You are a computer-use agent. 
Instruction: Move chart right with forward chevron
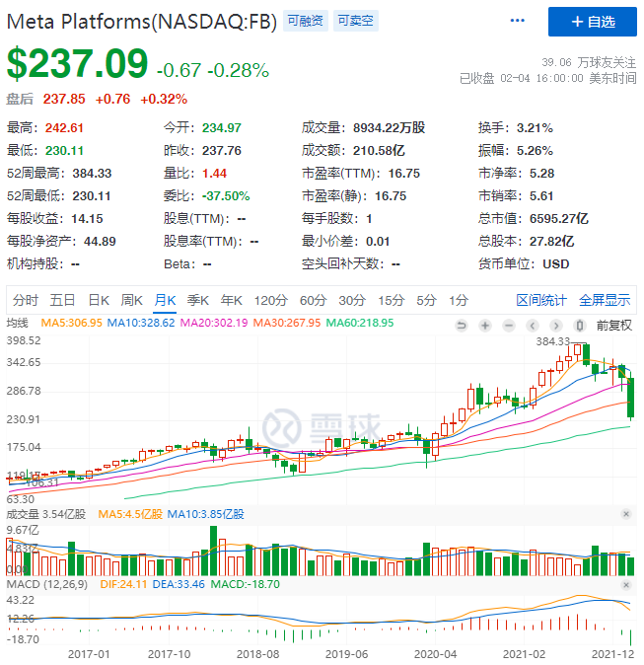click(556, 326)
